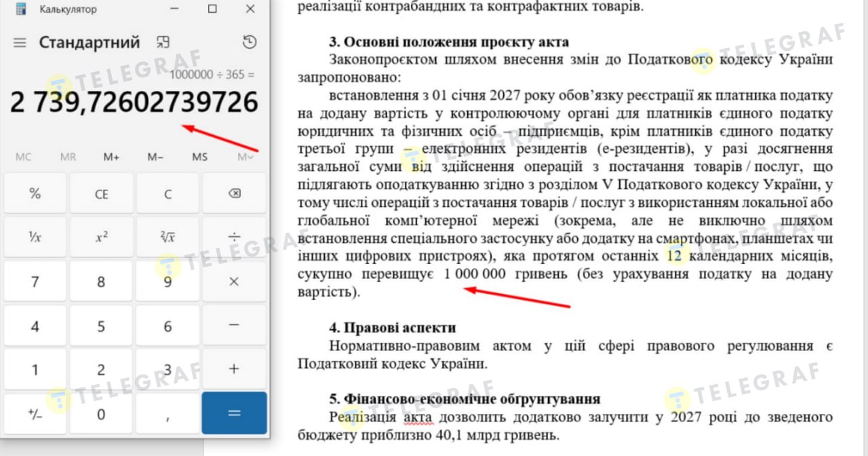Click the CE clear entry button
The height and width of the screenshot is (456, 868).
pyautogui.click(x=101, y=193)
